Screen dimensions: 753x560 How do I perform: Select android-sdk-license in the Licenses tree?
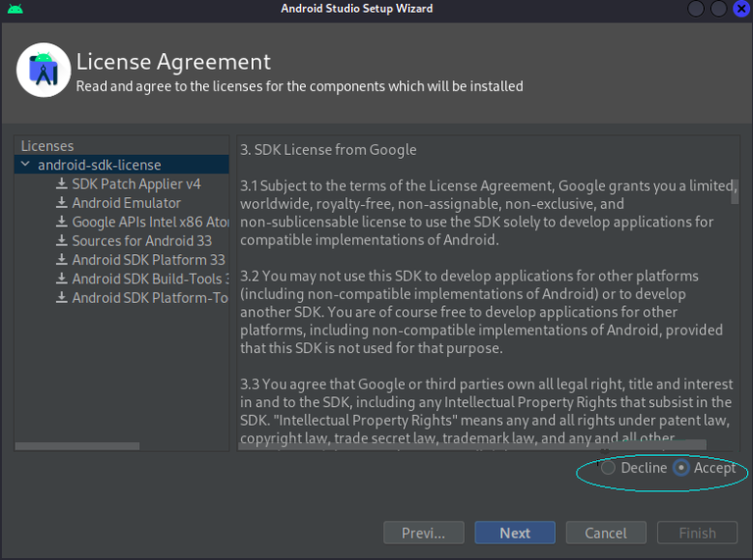click(99, 166)
